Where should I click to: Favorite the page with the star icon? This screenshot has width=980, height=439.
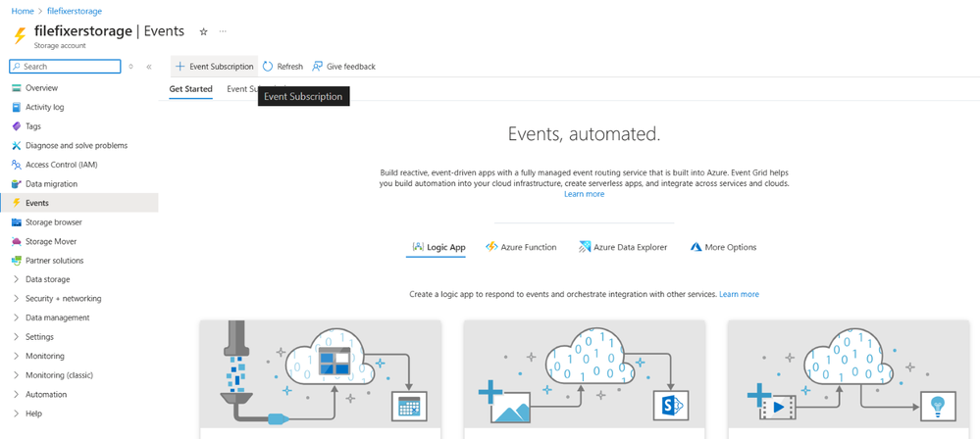203,32
